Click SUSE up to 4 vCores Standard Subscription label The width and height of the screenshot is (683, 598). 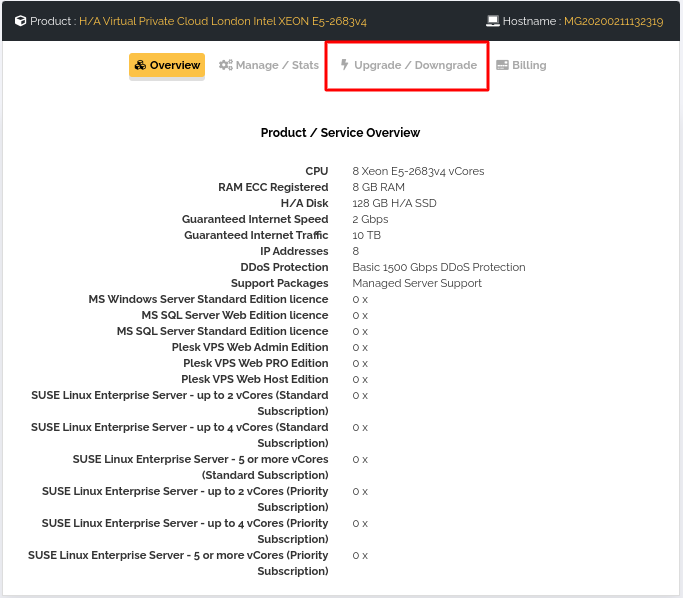point(180,435)
